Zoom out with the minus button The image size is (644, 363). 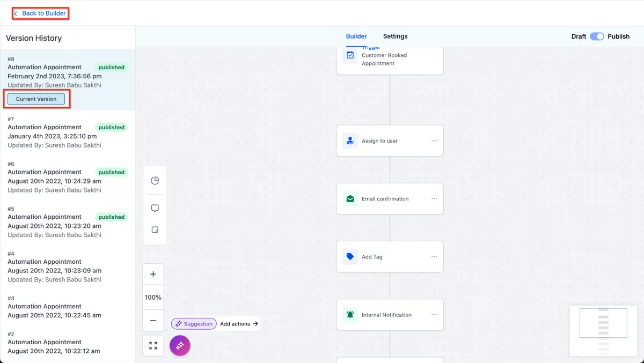click(x=153, y=320)
